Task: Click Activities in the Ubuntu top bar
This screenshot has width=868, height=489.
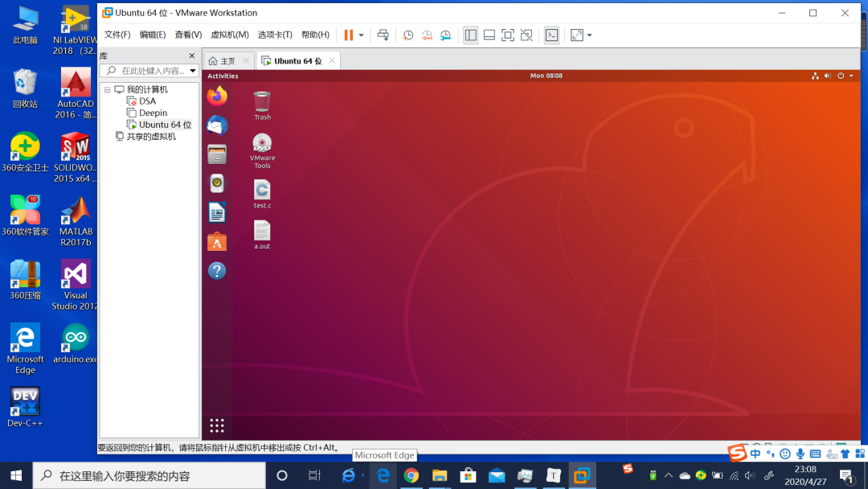Action: point(223,76)
